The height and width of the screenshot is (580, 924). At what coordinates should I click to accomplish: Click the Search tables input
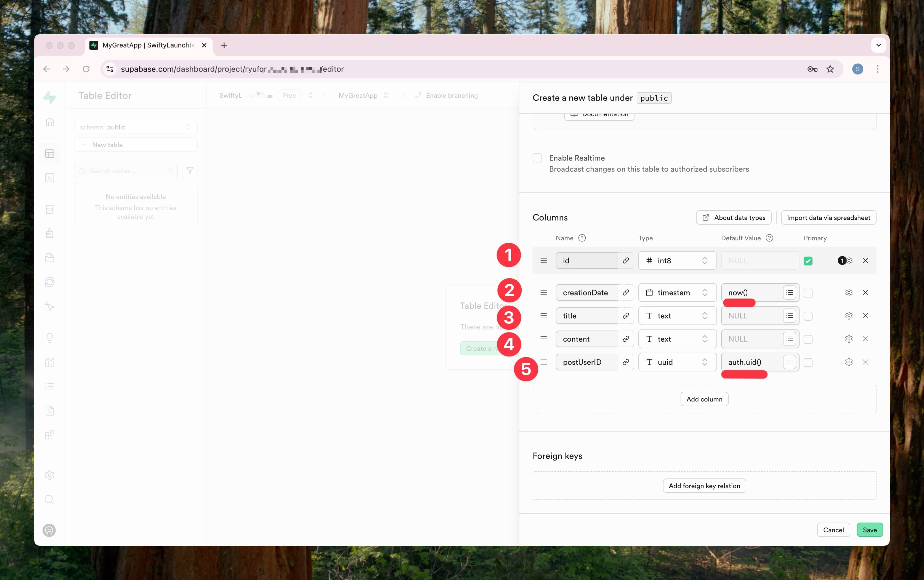tap(126, 171)
